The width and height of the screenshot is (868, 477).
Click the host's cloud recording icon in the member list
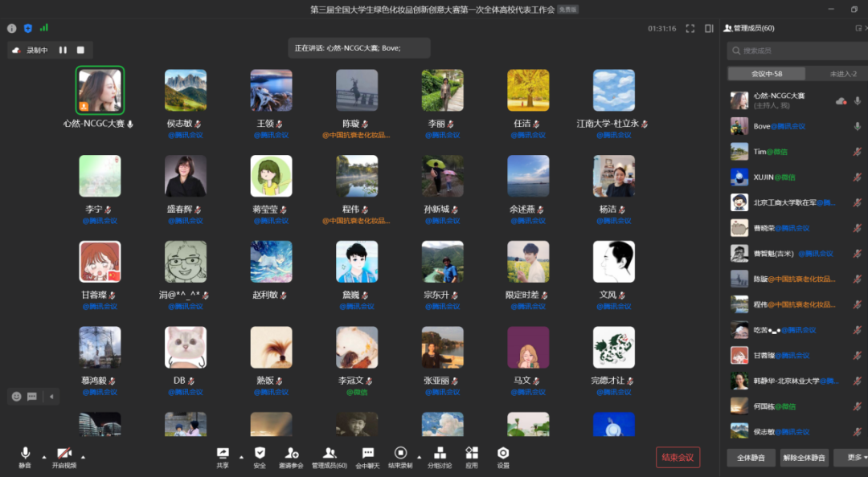point(841,100)
